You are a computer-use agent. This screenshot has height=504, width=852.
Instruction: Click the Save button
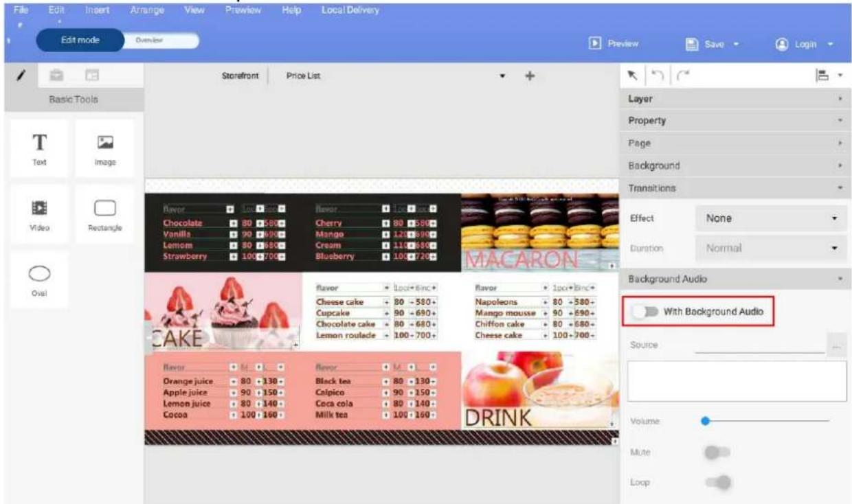713,43
